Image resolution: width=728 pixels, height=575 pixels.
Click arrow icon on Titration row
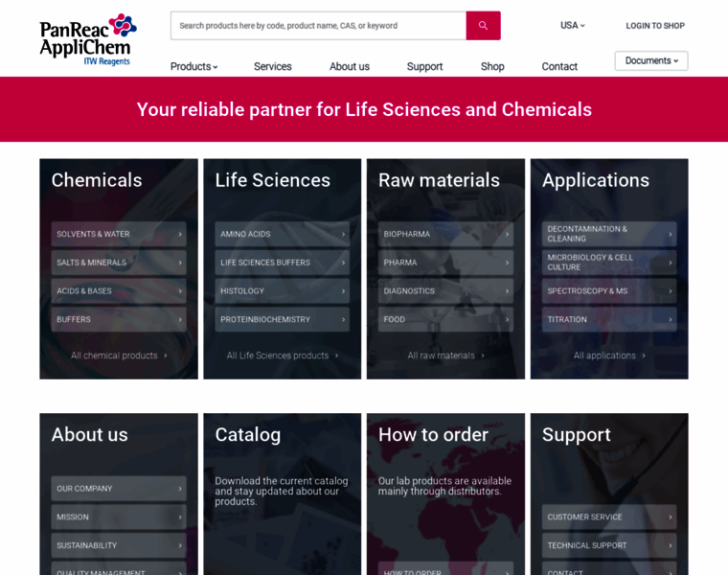coord(670,319)
